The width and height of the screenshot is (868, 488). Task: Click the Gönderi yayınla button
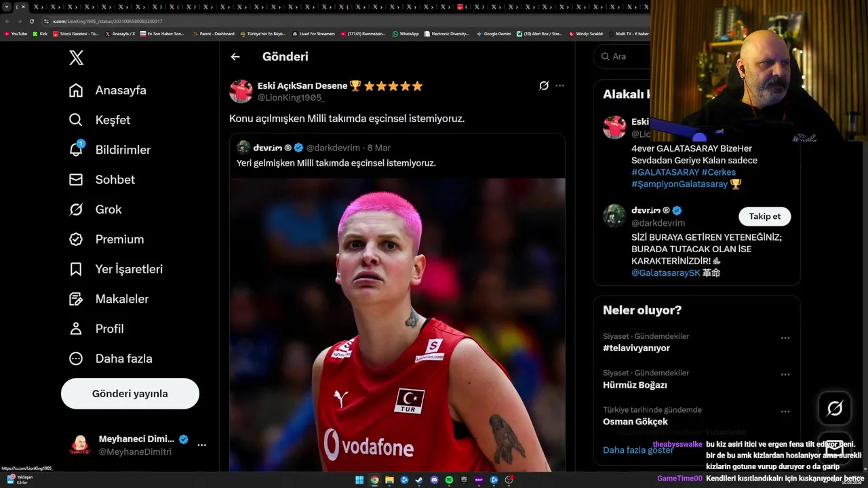click(130, 394)
